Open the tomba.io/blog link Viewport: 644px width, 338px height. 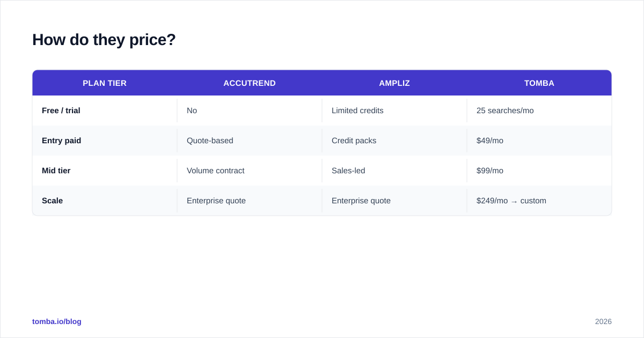click(x=57, y=321)
